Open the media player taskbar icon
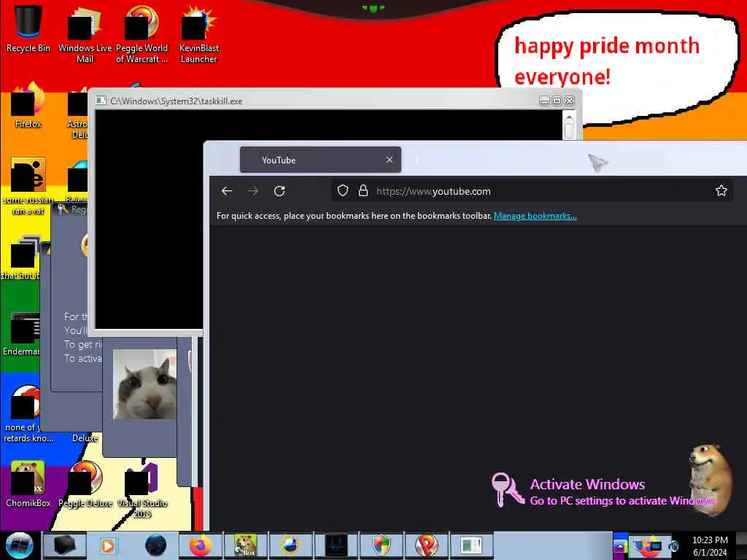Screen dimensions: 747x560 pos(108,545)
